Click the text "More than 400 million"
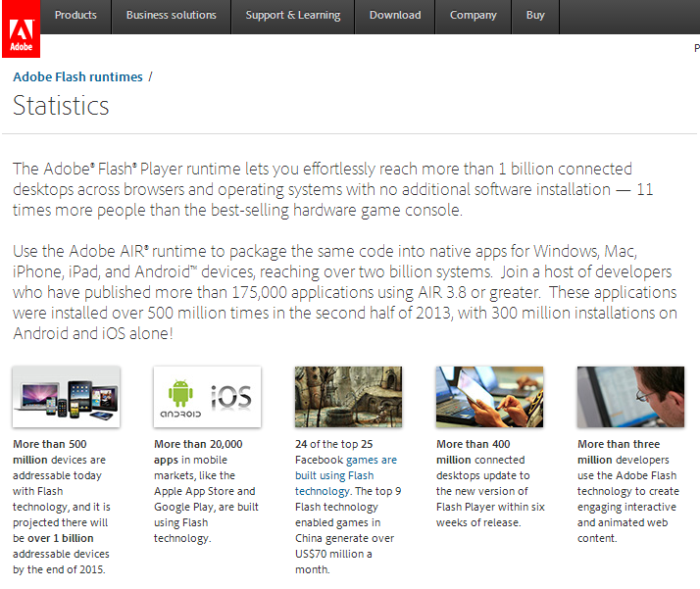The width and height of the screenshot is (700, 589). [474, 452]
